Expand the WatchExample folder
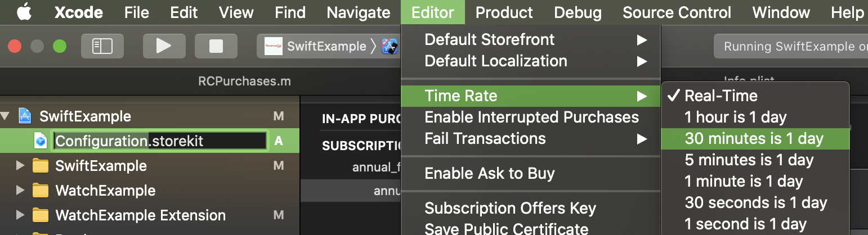Image resolution: width=868 pixels, height=235 pixels. 21,191
